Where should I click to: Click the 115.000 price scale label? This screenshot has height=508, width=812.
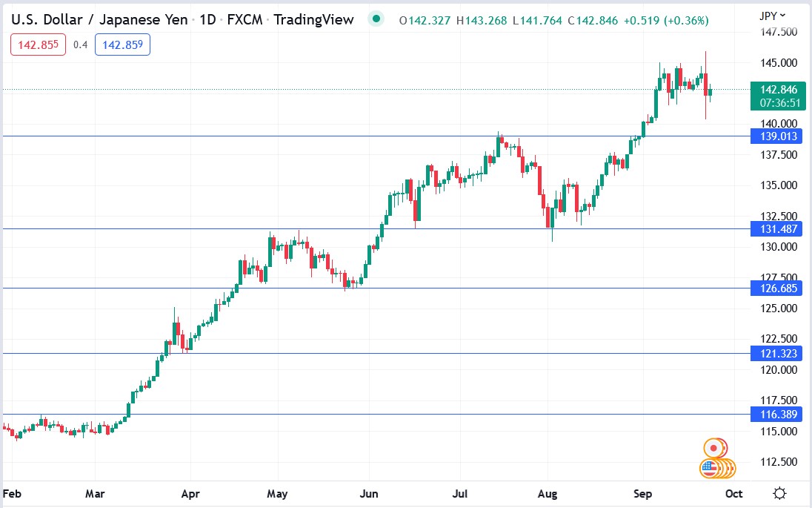(779, 431)
